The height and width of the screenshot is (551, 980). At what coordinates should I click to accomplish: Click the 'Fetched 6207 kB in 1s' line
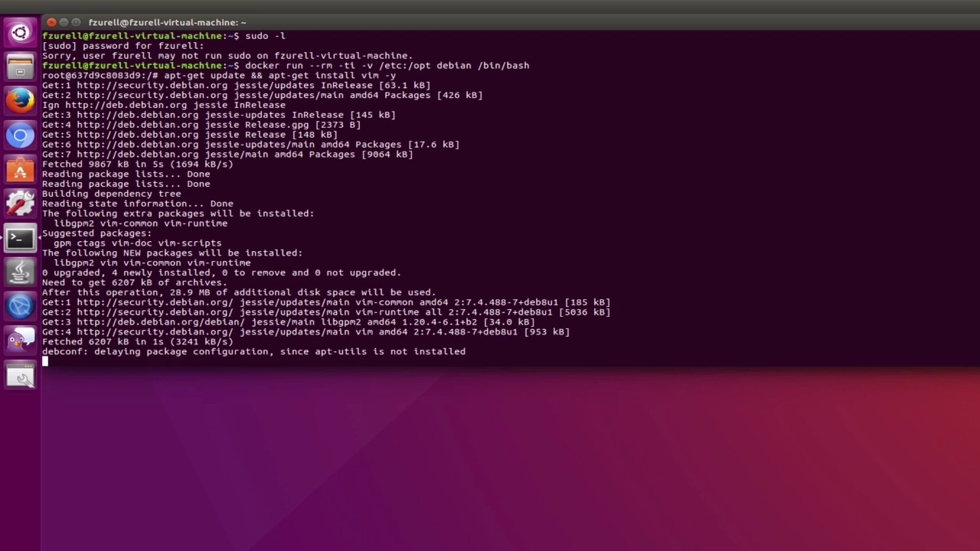(137, 341)
